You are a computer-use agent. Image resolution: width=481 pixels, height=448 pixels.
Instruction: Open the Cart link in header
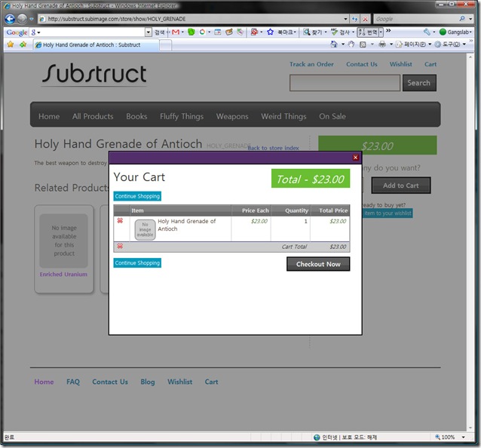tap(430, 64)
